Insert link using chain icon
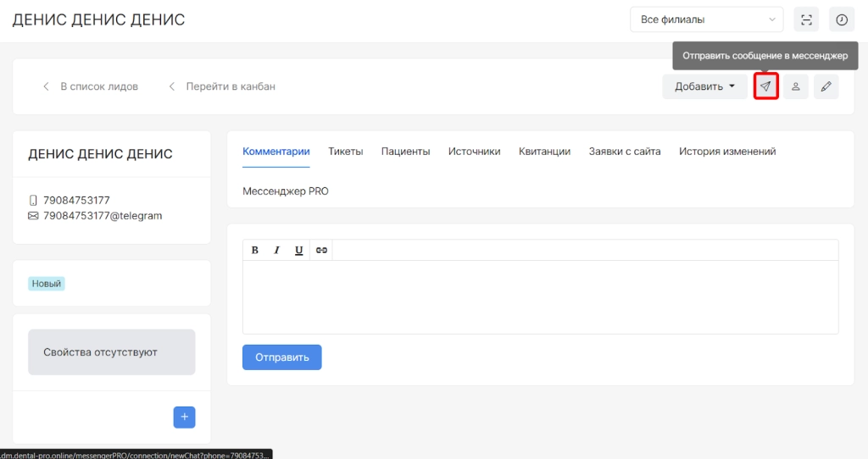 pos(321,250)
